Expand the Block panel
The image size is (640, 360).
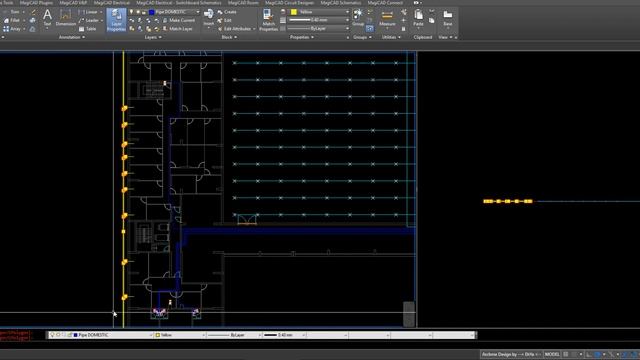(x=229, y=37)
